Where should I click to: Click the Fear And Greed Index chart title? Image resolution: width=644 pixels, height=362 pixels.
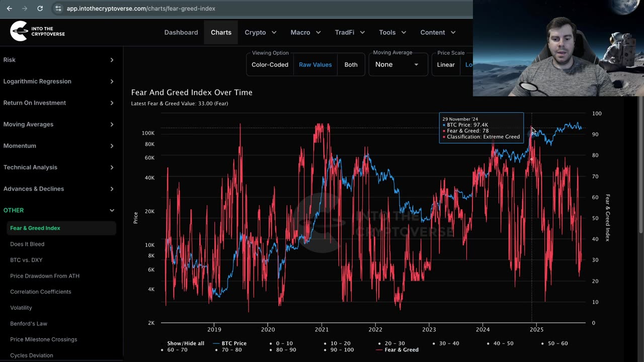point(192,93)
